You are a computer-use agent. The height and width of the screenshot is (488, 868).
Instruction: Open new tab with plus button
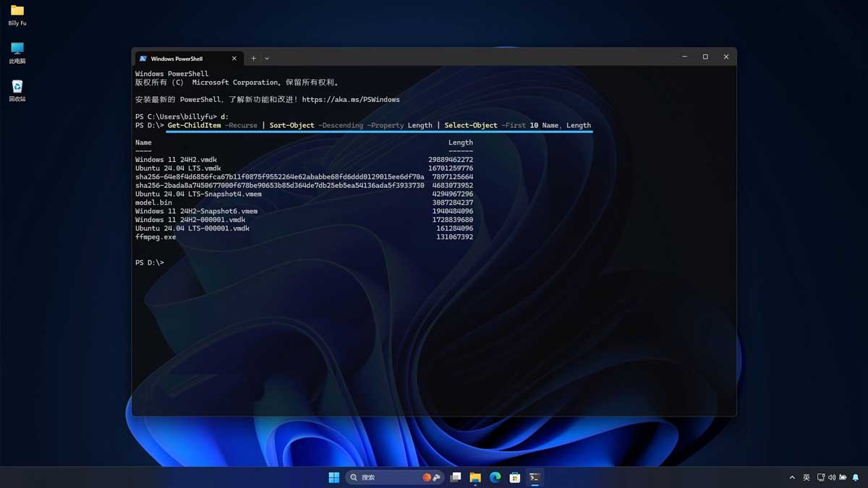pos(253,59)
